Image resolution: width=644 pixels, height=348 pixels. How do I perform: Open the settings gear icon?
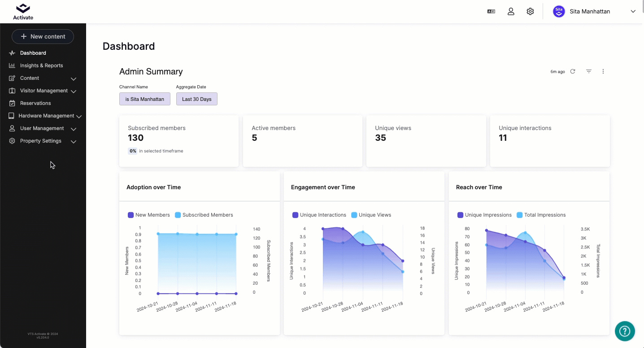point(530,12)
